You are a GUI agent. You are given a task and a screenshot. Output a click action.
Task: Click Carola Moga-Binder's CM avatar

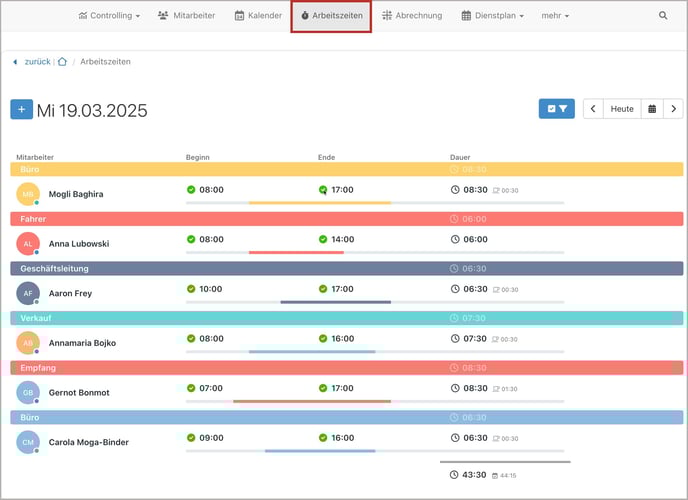[x=28, y=442]
